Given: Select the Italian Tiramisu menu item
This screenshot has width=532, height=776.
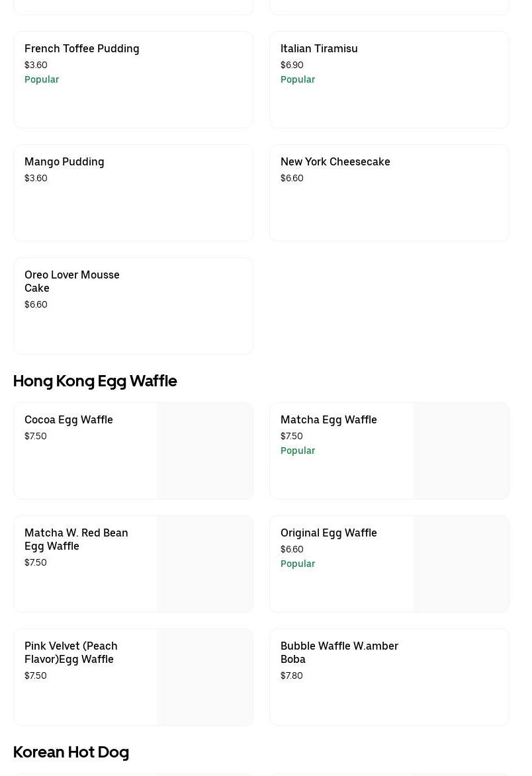Looking at the screenshot, I should (319, 49).
